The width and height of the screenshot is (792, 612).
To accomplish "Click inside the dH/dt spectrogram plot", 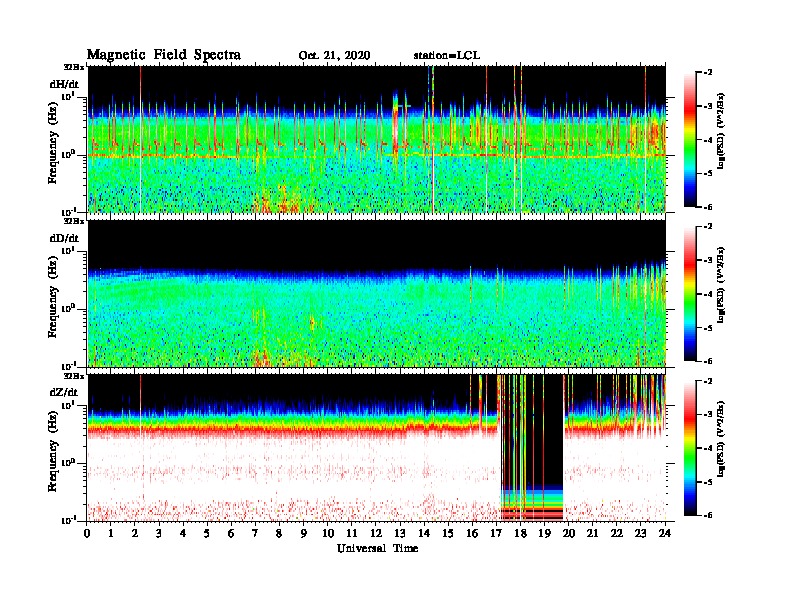I will coord(377,139).
